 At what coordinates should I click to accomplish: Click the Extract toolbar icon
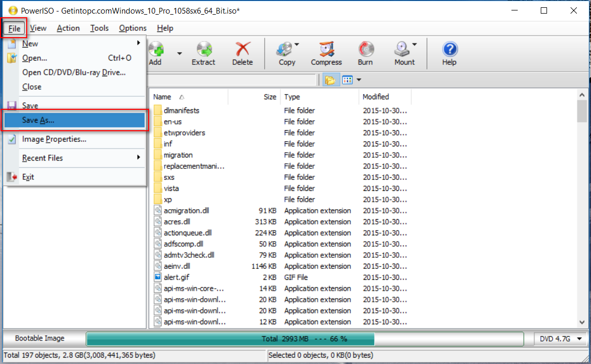204,49
